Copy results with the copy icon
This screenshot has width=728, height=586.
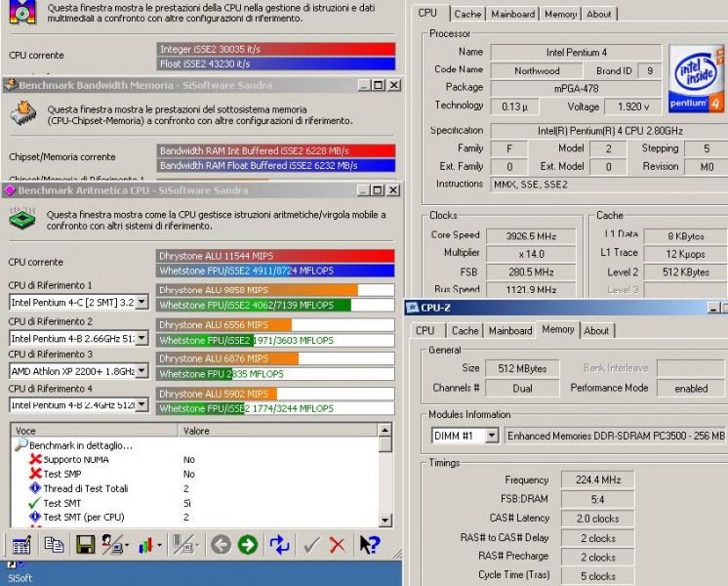pyautogui.click(x=54, y=545)
